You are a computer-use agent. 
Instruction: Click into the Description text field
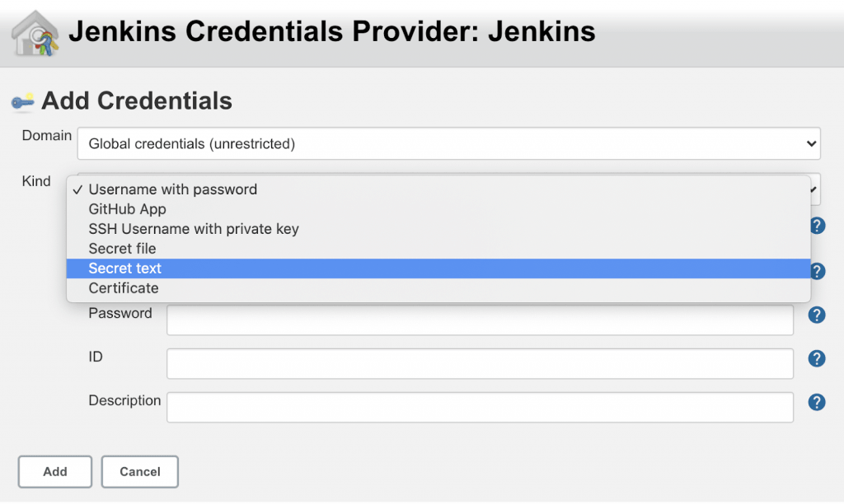480,407
